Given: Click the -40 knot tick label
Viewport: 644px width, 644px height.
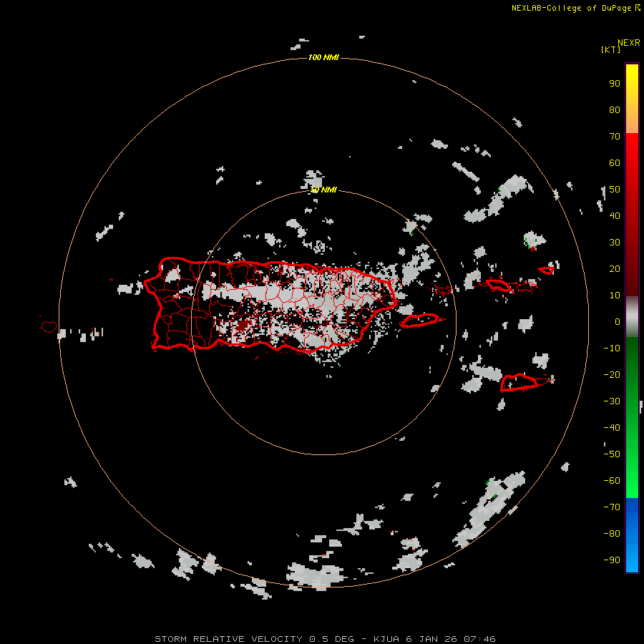Looking at the screenshot, I should coord(612,428).
